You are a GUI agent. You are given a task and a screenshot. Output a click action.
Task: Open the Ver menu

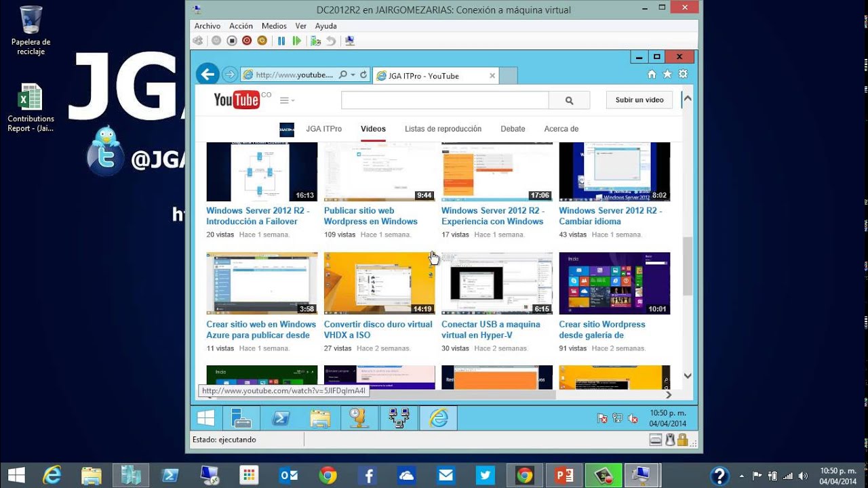[x=301, y=26]
